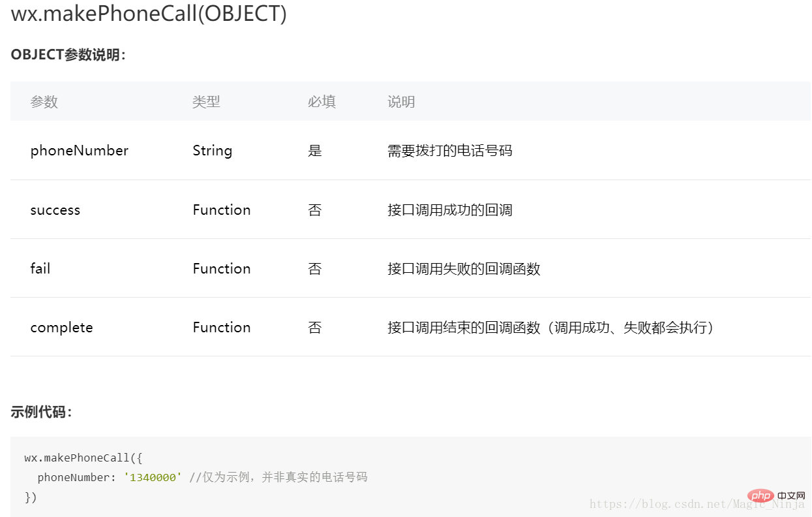The height and width of the screenshot is (517, 812).
Task: Select the phoneNumber parameter cell
Action: pyautogui.click(x=80, y=151)
